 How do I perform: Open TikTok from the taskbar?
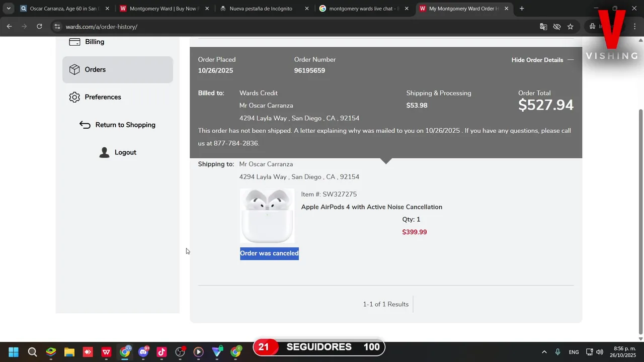coord(162,352)
